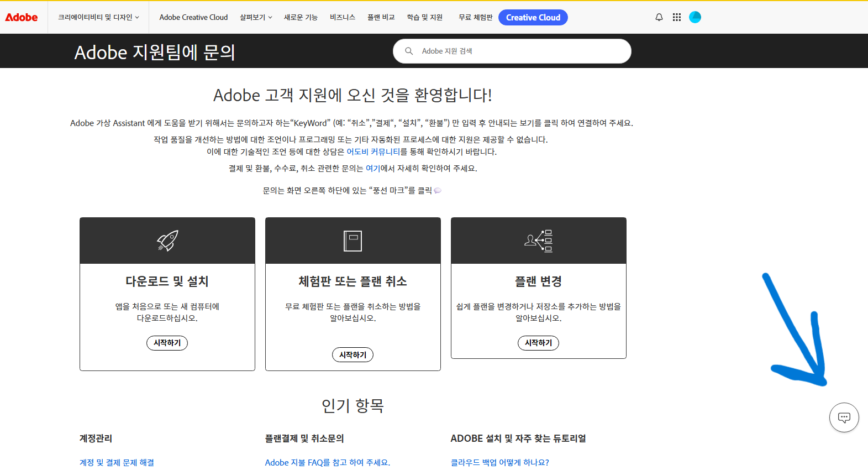Open the 어도비 커뮤니티 link
Screen dimensions: 868x470
pyautogui.click(x=373, y=152)
